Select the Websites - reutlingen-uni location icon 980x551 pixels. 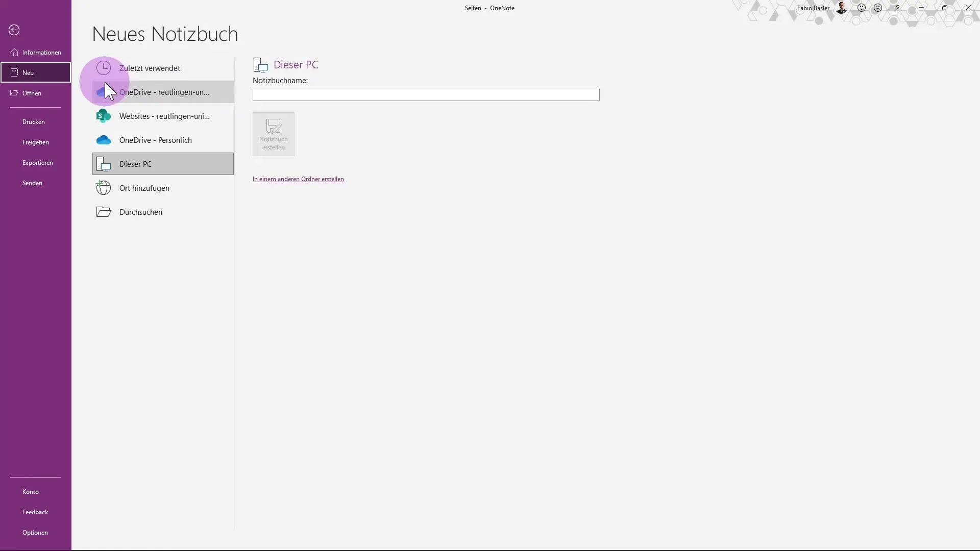(x=103, y=116)
